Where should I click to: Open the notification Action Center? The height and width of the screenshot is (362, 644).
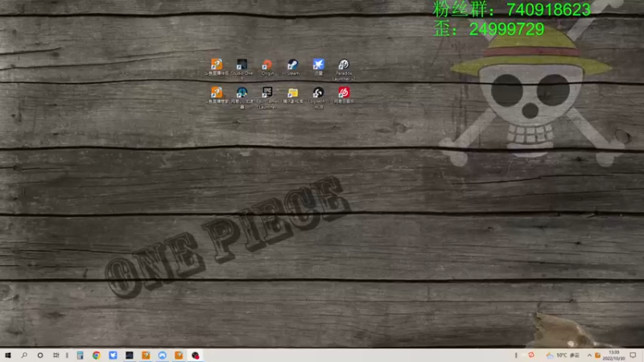tap(633, 356)
